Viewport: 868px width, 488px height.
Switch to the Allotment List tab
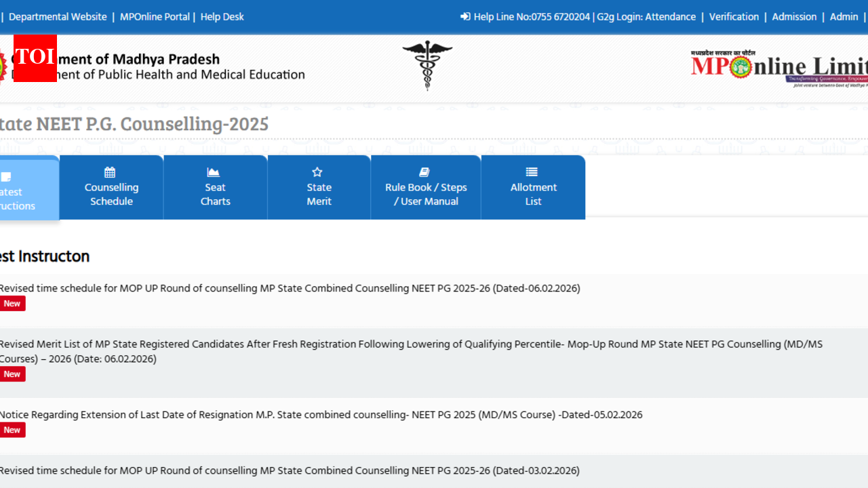point(533,194)
